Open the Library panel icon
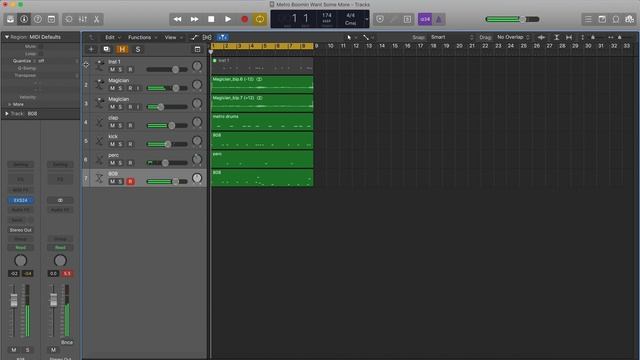Screen dimensions: 640x360 [x=11, y=19]
